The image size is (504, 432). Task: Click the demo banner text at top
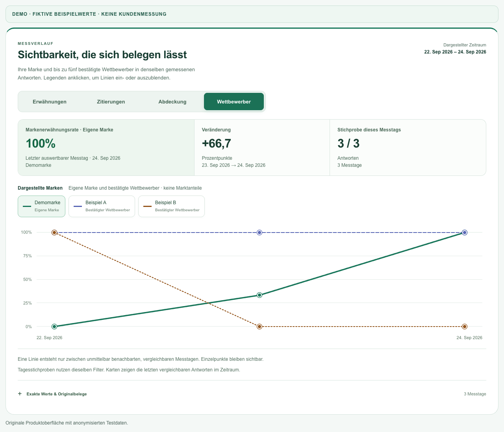point(89,14)
